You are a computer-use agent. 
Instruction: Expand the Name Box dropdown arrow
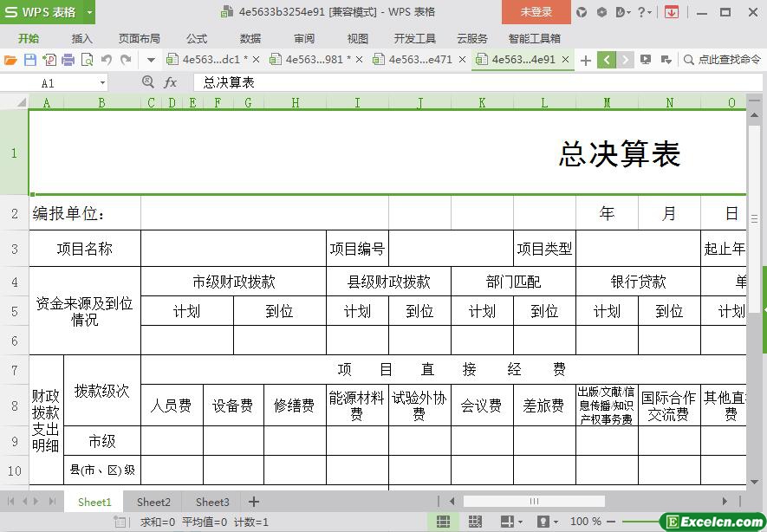(x=102, y=83)
